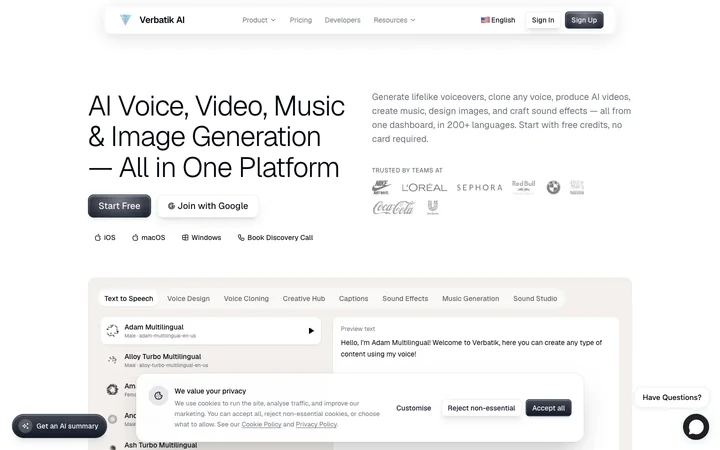The width and height of the screenshot is (720, 450).
Task: Click the cookie icon in privacy banner
Action: [x=158, y=395]
